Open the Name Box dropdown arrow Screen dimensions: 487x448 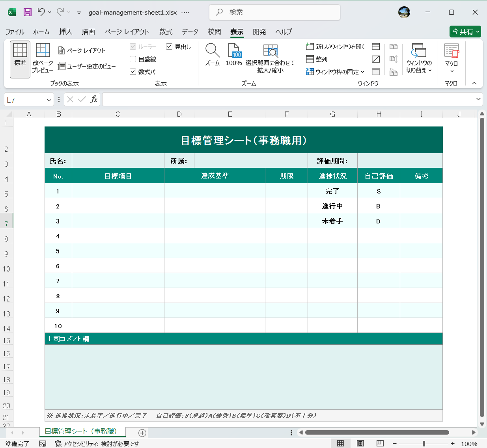coord(49,100)
